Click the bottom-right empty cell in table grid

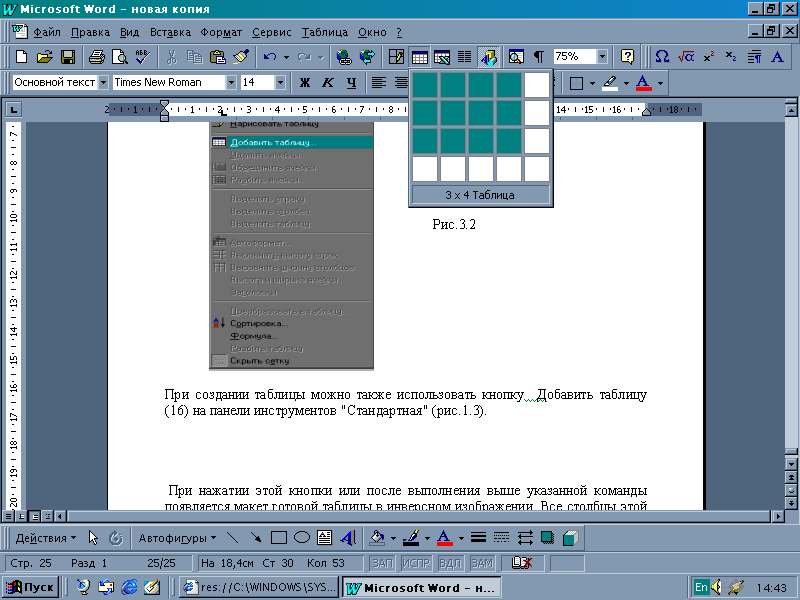[x=537, y=169]
